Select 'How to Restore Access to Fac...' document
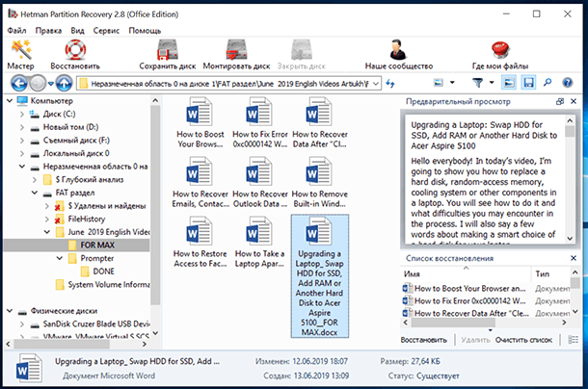Image resolution: width=588 pixels, height=389 pixels. 200,242
